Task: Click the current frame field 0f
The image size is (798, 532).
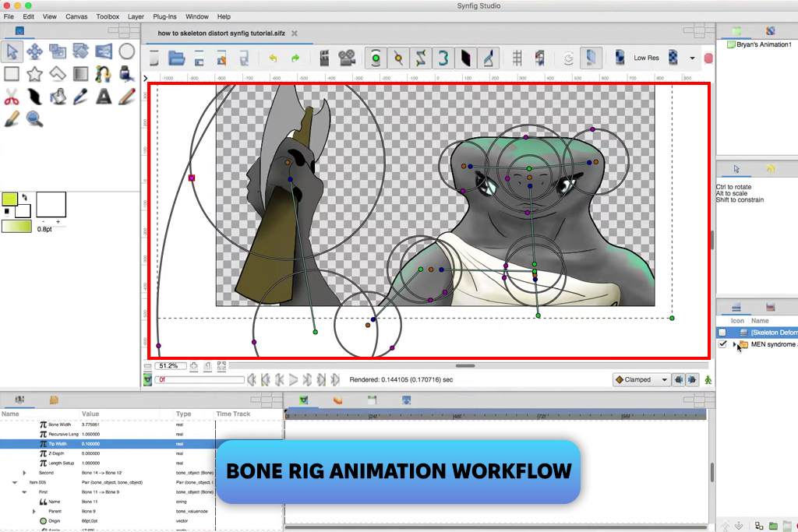Action: 200,379
